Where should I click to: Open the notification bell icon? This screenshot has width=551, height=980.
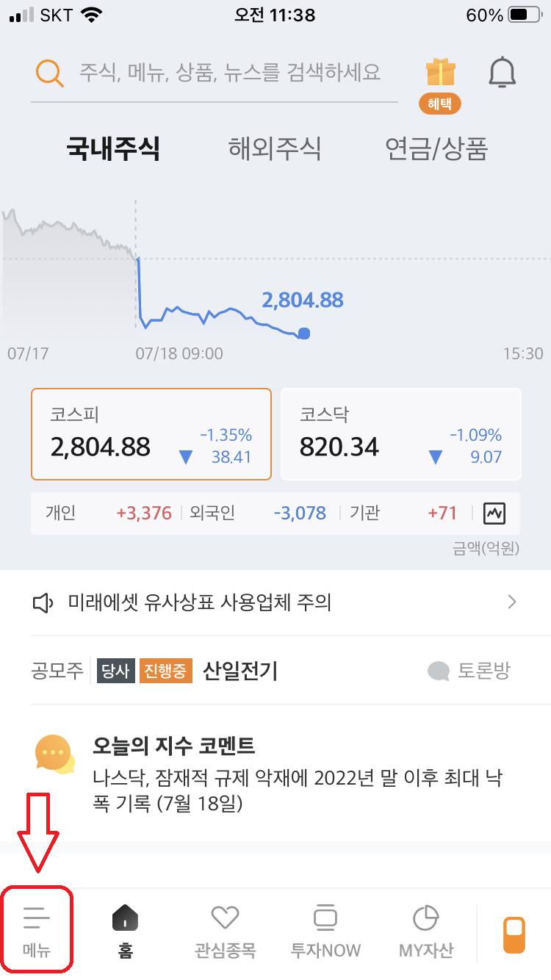pyautogui.click(x=503, y=71)
